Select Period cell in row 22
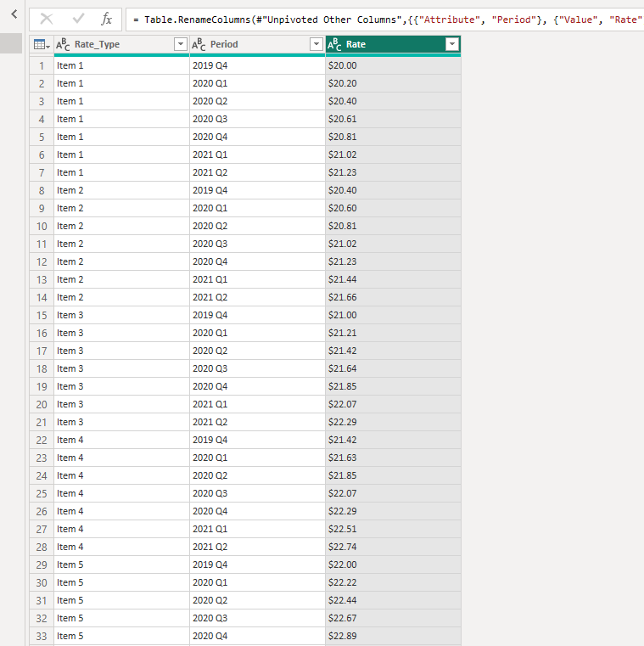 click(257, 440)
